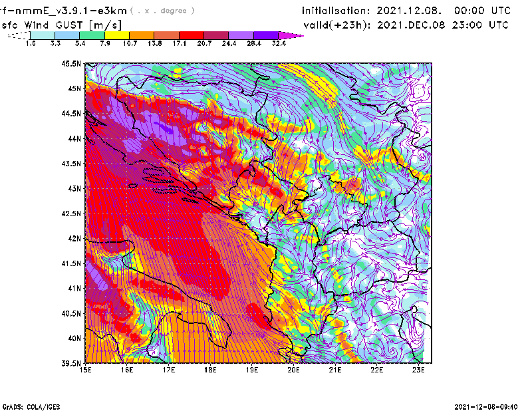Pick the yellow legend swatch between 7.9 and 10.7
This screenshot has width=532, height=411.
[x=117, y=35]
